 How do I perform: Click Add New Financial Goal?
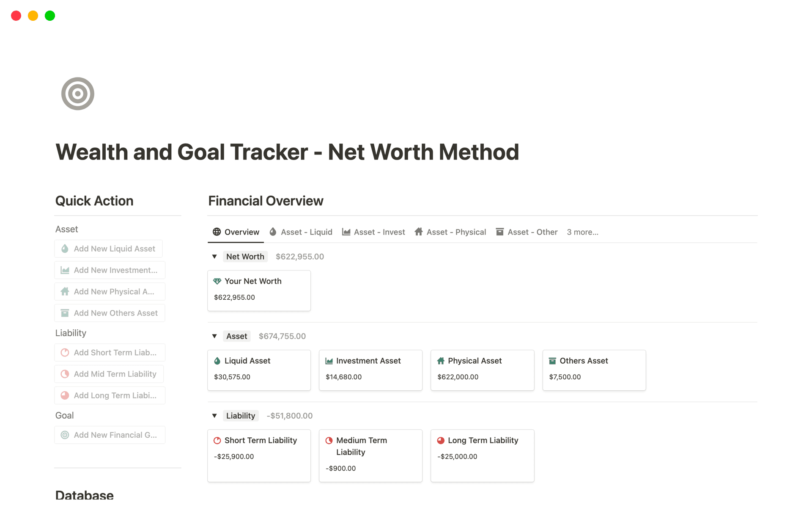pos(110,435)
